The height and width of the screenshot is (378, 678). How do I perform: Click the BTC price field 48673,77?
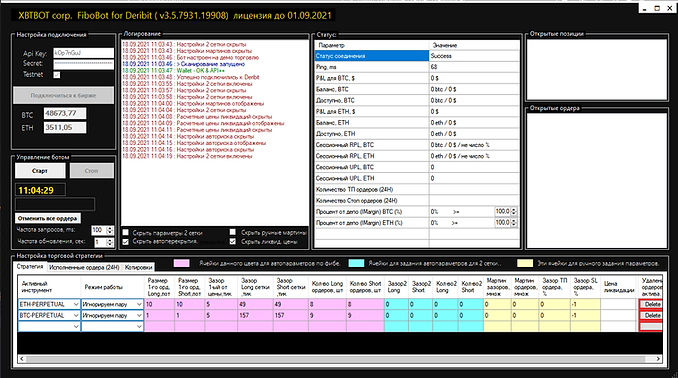pyautogui.click(x=65, y=114)
